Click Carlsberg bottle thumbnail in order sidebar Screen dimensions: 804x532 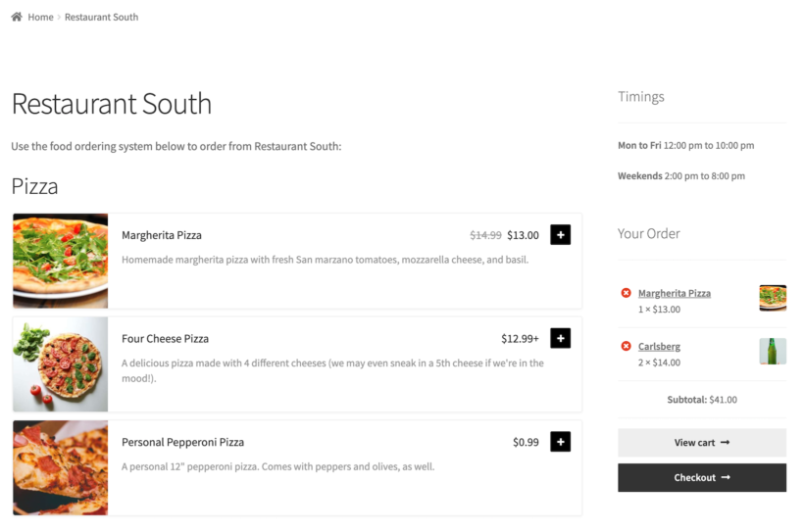(x=773, y=351)
